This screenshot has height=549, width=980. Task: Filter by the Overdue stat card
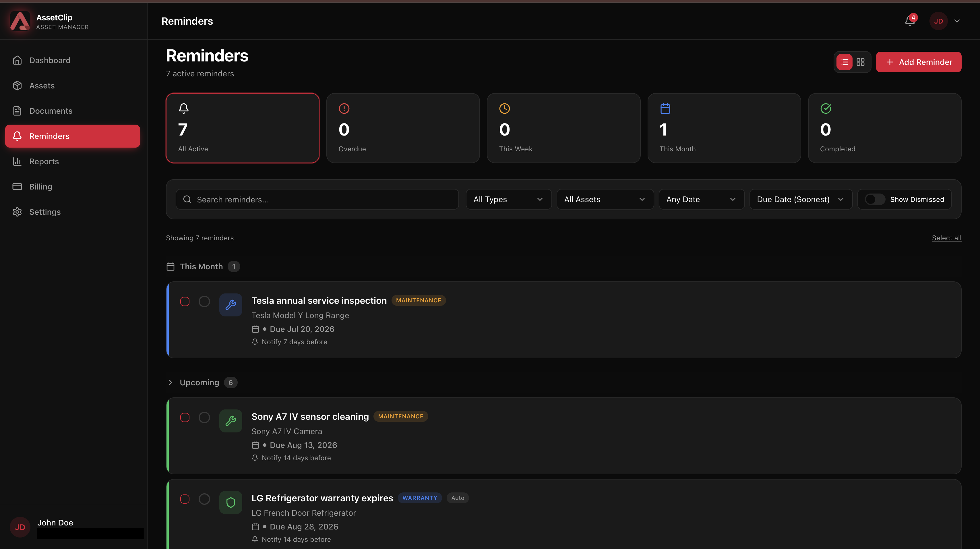[403, 128]
